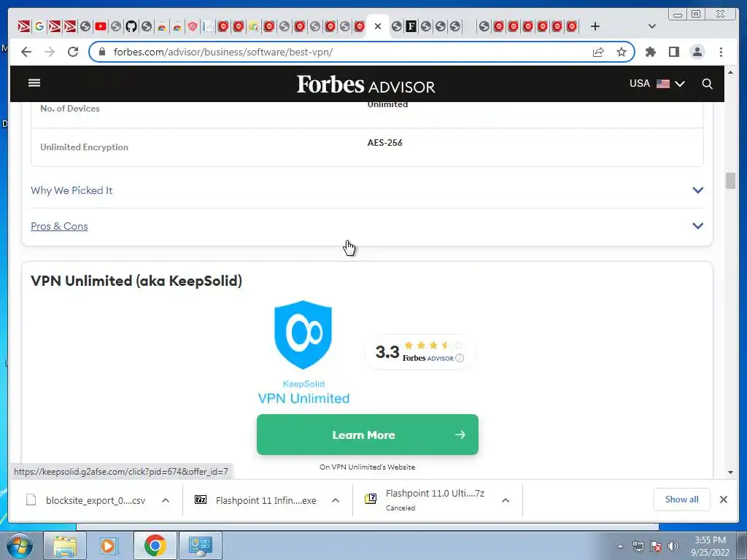Share this page via the share icon

tap(598, 52)
